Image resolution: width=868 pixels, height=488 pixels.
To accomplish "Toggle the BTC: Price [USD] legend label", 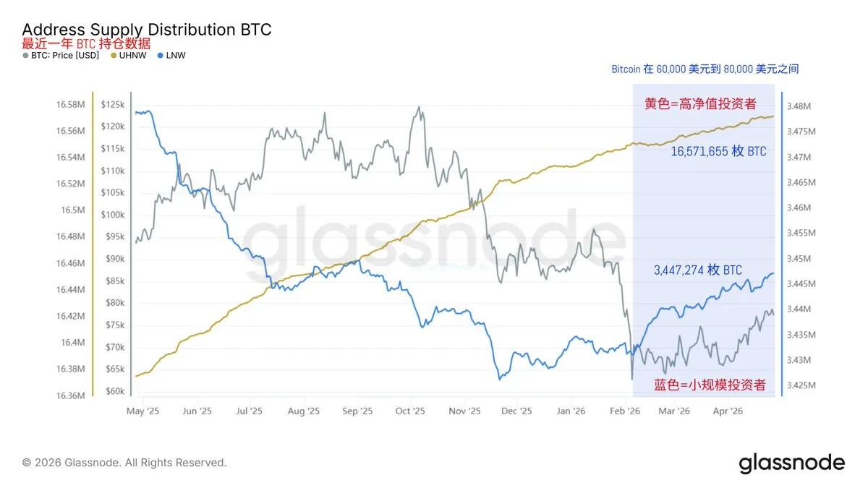I will coord(65,55).
